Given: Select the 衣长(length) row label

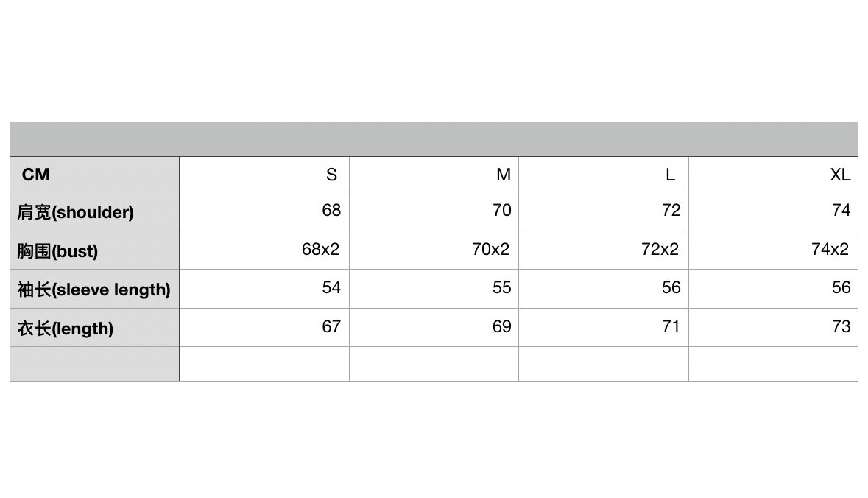Looking at the screenshot, I should 66,329.
